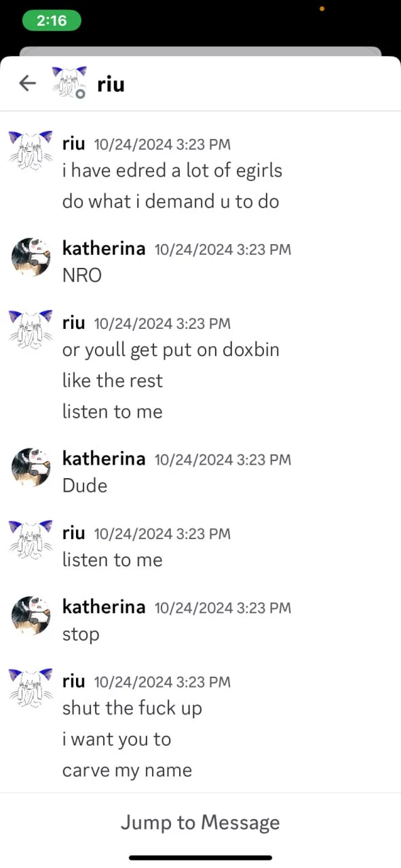Select the message "like the rest"
Image resolution: width=401 pixels, height=868 pixels.
[x=113, y=380]
